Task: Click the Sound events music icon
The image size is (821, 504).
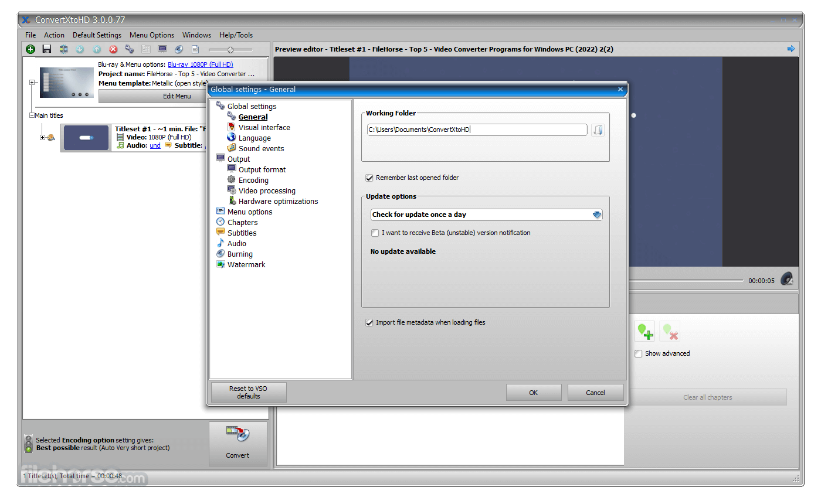Action: (x=231, y=148)
